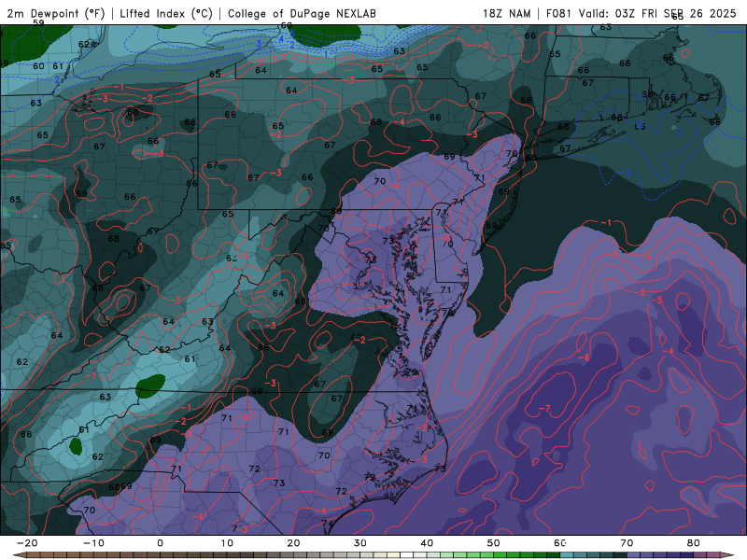Viewport: 747px width, 560px height.
Task: Click the "2m Dewpoint (°F)" title text
Action: (56, 13)
